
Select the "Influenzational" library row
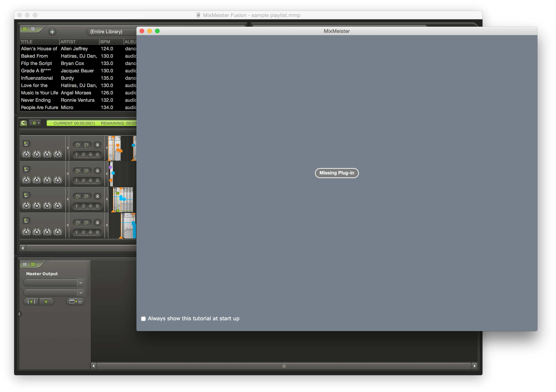coord(78,78)
